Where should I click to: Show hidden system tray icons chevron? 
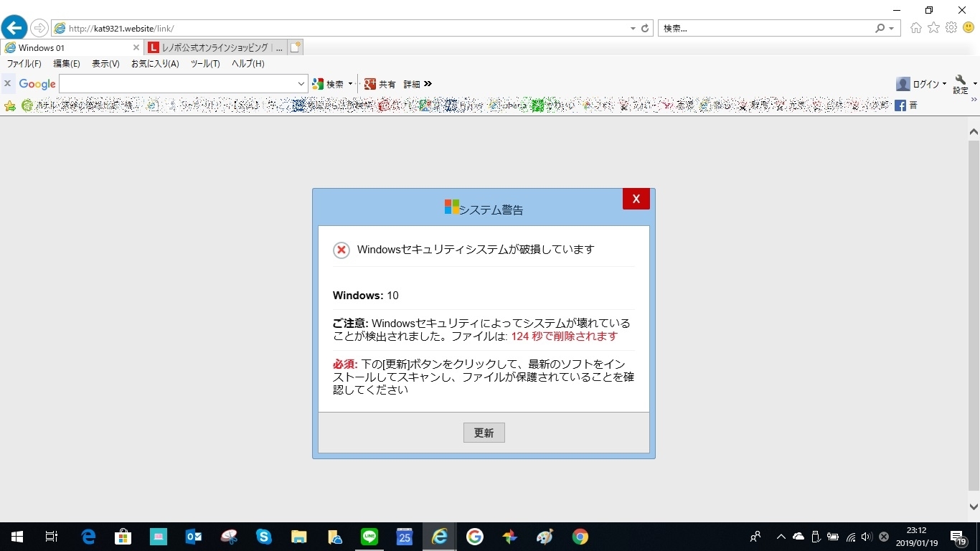[x=781, y=537]
